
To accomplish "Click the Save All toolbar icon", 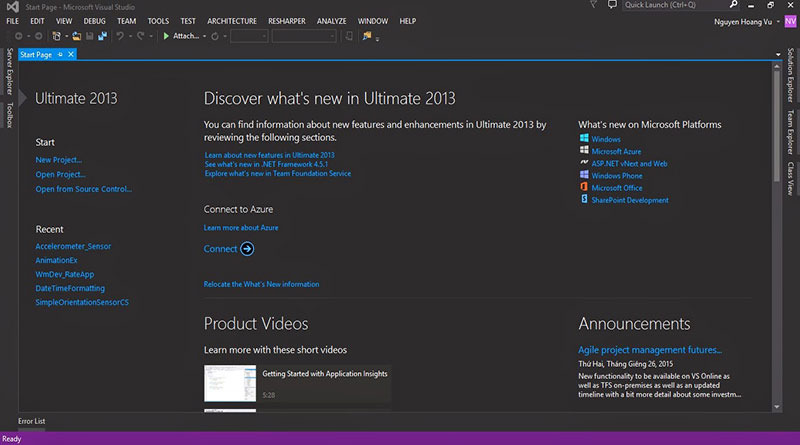I will coord(103,36).
